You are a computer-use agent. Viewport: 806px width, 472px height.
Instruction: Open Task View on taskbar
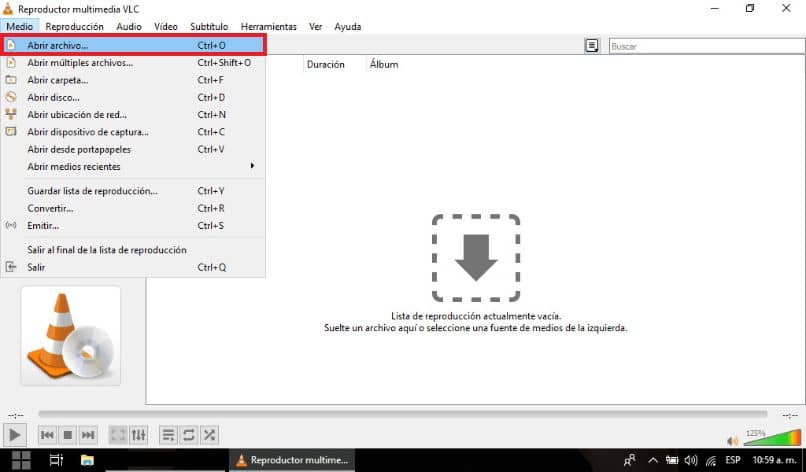[56, 460]
